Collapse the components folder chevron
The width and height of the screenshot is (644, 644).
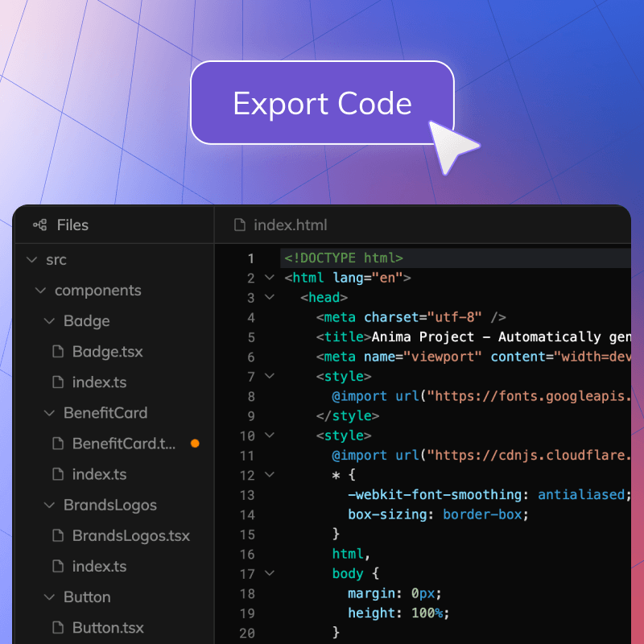click(41, 291)
